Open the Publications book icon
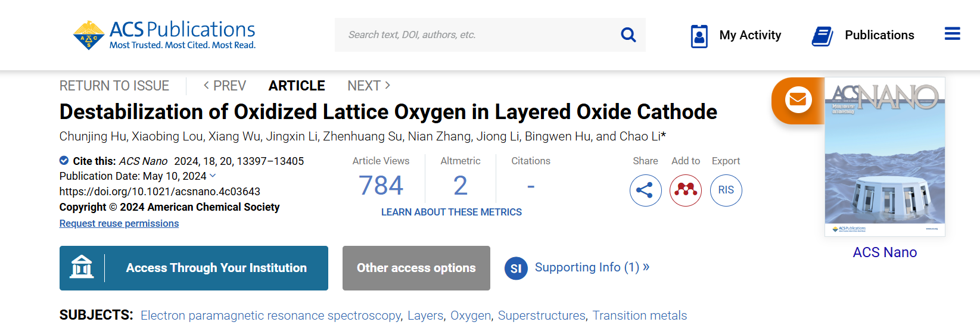 [x=823, y=36]
